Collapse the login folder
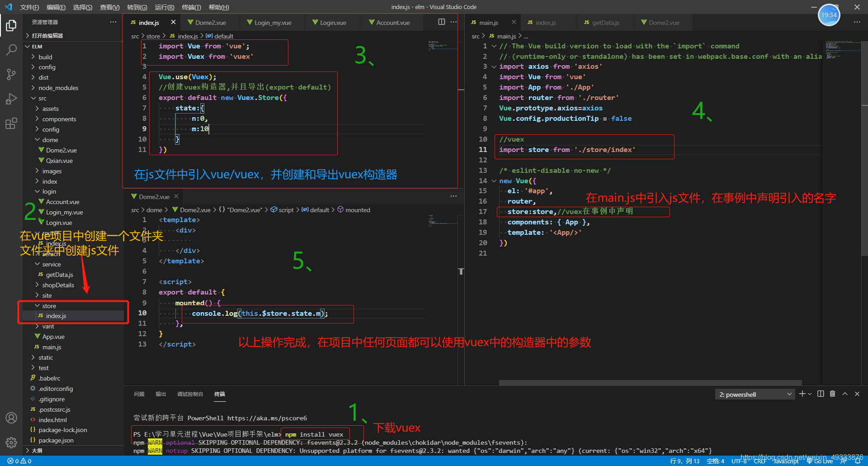 coord(49,191)
